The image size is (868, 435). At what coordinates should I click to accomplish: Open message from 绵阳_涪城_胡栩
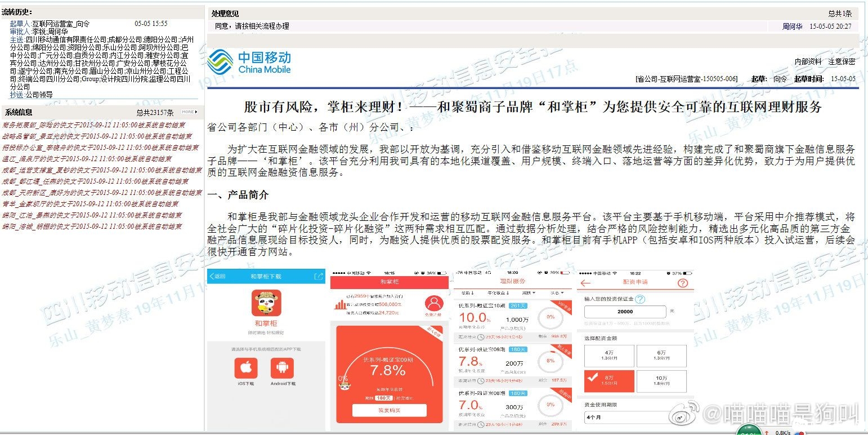(92, 227)
